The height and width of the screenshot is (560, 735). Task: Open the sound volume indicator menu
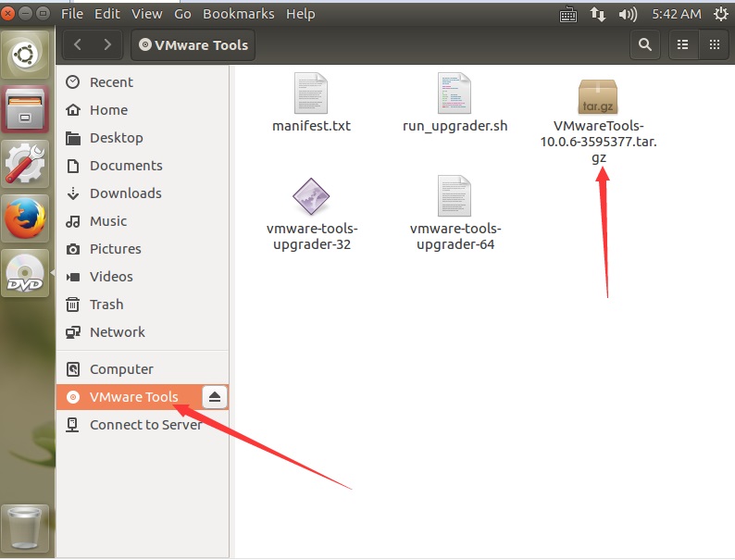[628, 14]
